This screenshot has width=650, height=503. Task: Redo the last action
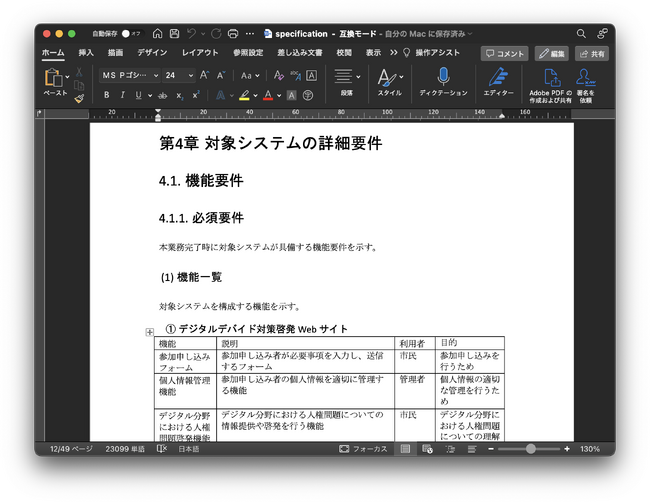point(216,34)
